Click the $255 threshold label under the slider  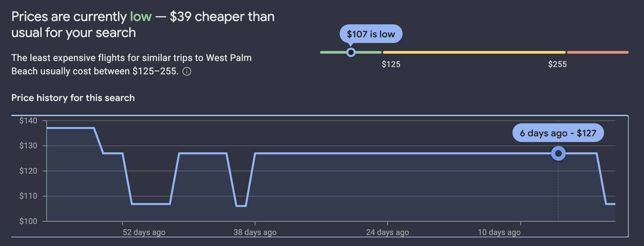(557, 64)
